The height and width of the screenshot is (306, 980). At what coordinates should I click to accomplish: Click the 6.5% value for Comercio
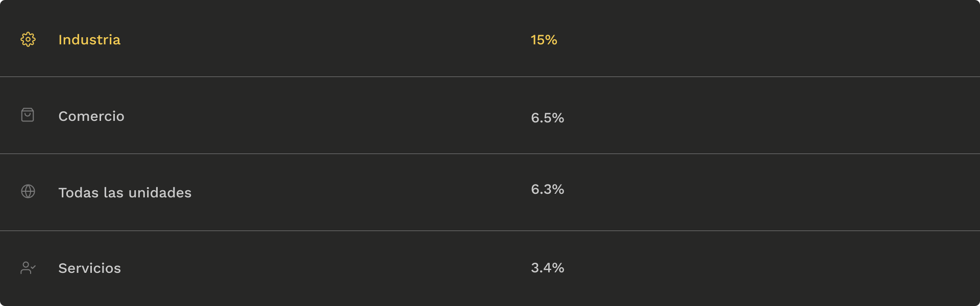[x=548, y=118]
